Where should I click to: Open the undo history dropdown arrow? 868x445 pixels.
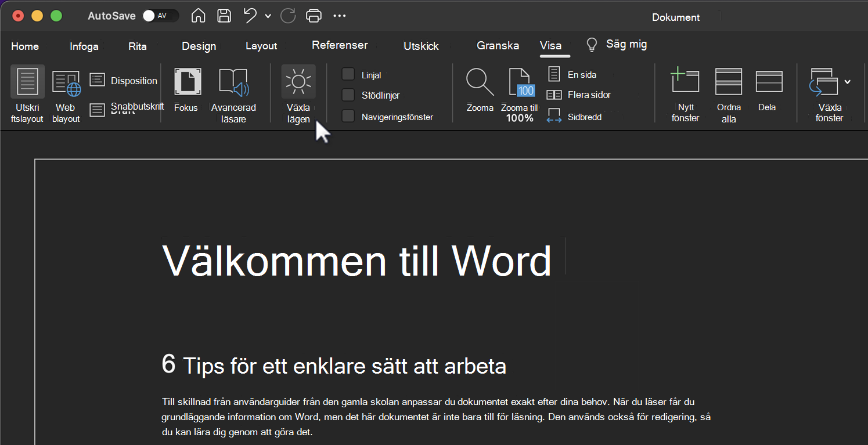point(268,16)
